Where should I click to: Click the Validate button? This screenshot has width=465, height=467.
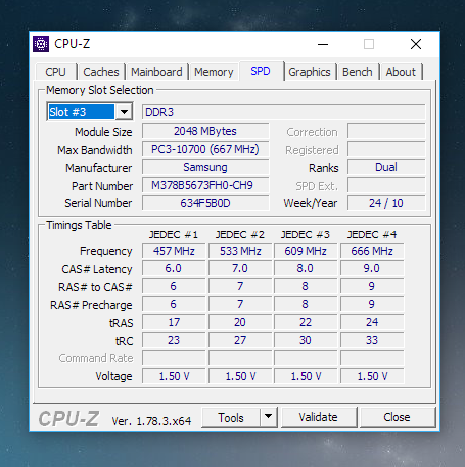[x=318, y=417]
